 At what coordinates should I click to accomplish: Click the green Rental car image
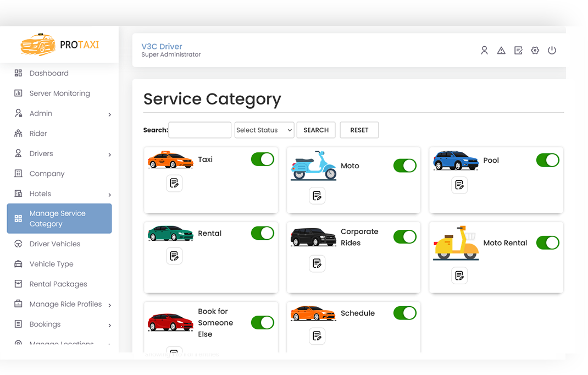tap(170, 233)
